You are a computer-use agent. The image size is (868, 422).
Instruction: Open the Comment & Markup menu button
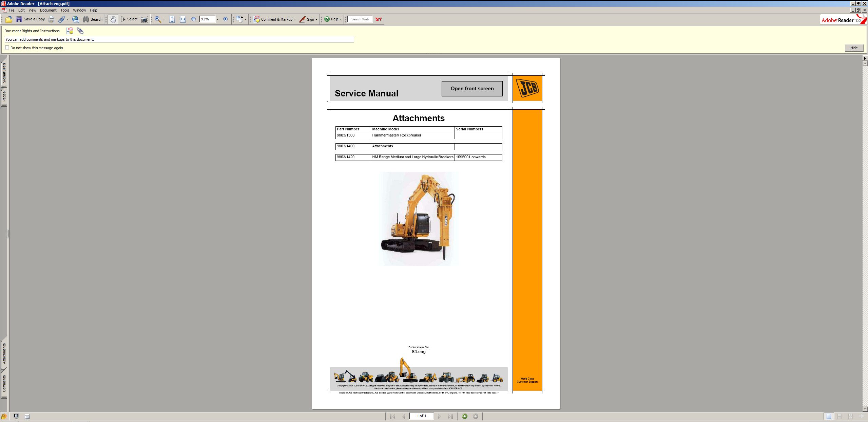(x=274, y=19)
